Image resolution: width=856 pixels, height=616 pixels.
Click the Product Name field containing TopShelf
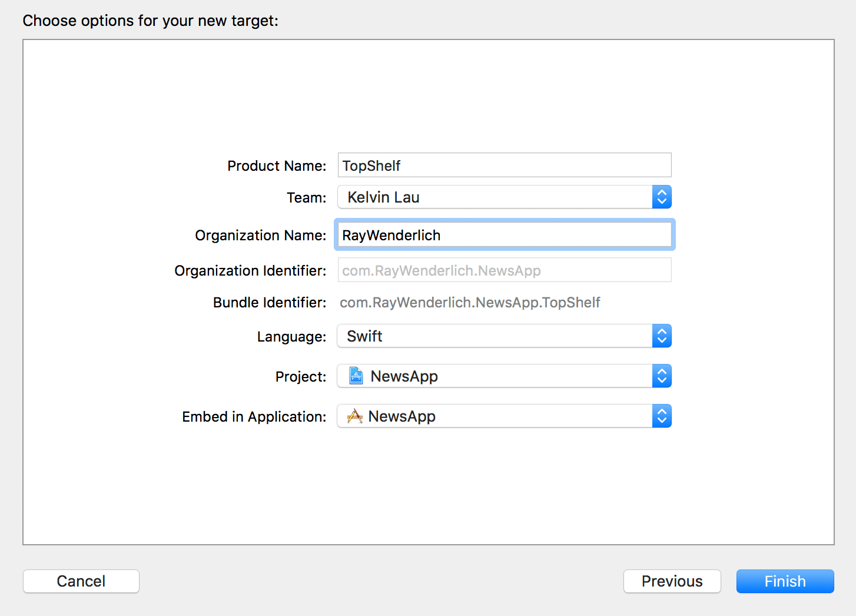(x=504, y=165)
